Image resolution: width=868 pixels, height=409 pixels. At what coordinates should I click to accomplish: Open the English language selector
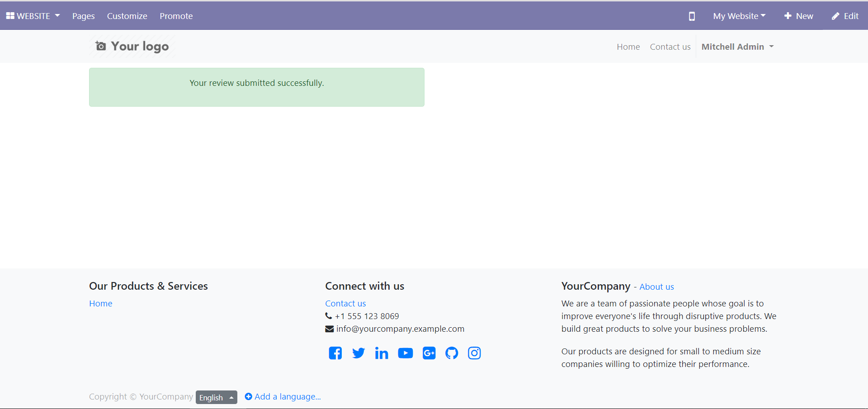[x=216, y=397]
